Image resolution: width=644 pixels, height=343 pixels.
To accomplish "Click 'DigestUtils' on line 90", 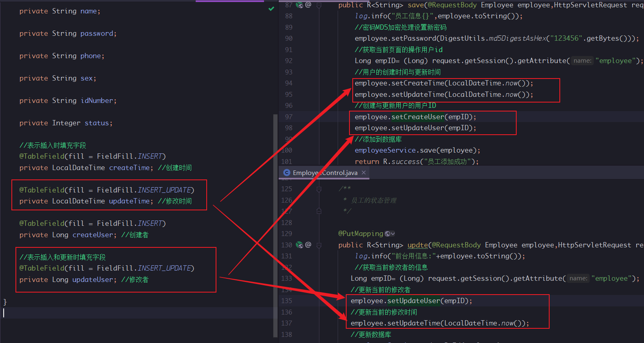I will (x=463, y=39).
